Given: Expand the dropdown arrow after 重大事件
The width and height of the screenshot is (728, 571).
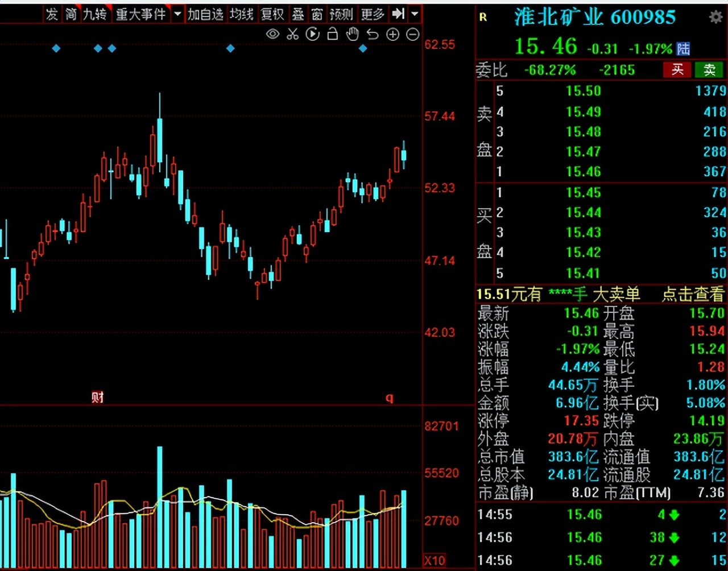Looking at the screenshot, I should 177,14.
